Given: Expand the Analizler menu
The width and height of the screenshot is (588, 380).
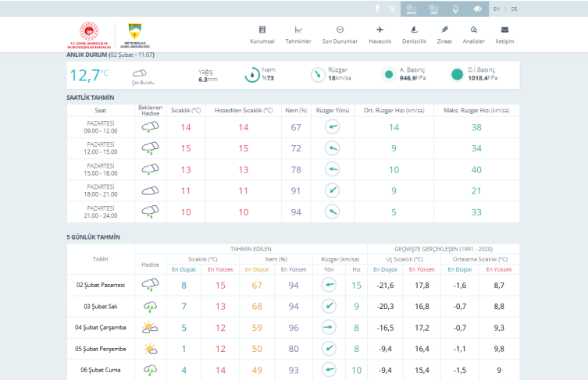Looking at the screenshot, I should [x=473, y=34].
